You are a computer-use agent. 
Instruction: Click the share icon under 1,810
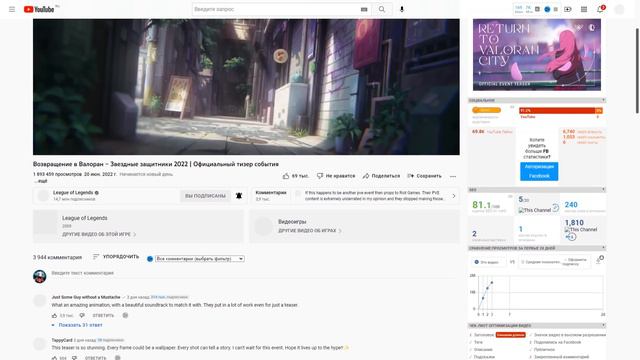coord(571,237)
